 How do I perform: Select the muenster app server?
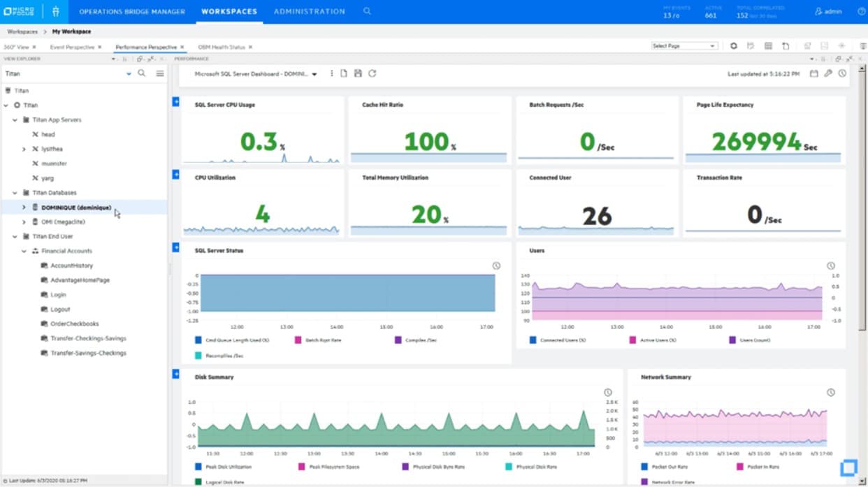click(55, 163)
